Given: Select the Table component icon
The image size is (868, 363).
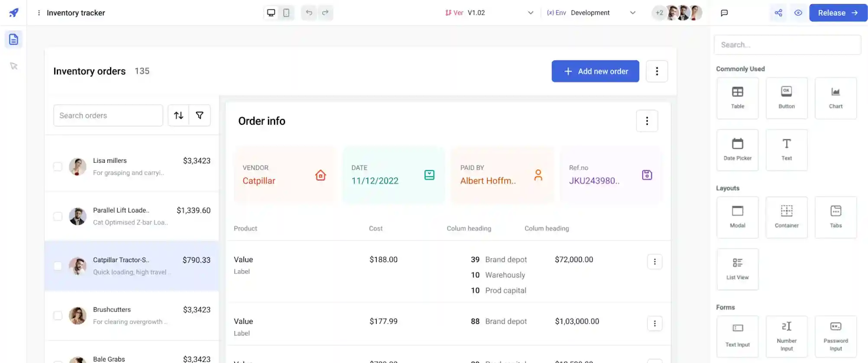Looking at the screenshot, I should pos(737,98).
